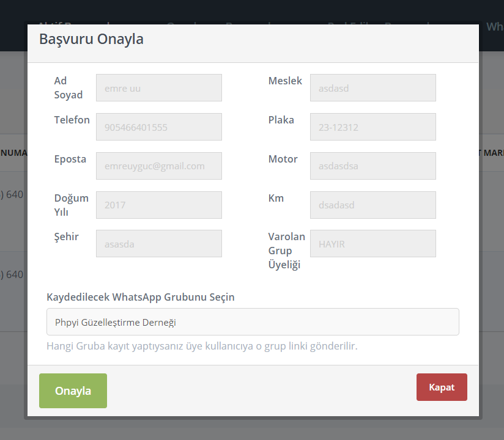Click the Hangi Gruba kayıt help text
This screenshot has width=504, height=440.
(202, 346)
